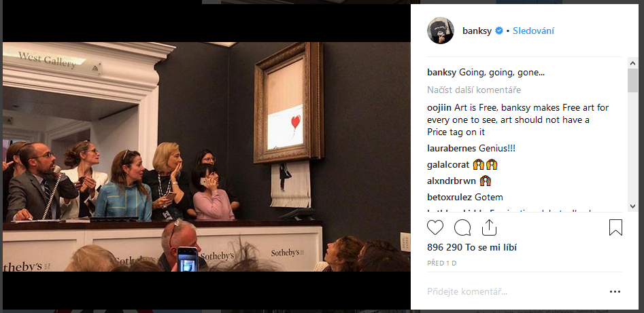The width and height of the screenshot is (644, 313).
Task: Click the Sotheby's auction photo
Action: click(x=207, y=157)
